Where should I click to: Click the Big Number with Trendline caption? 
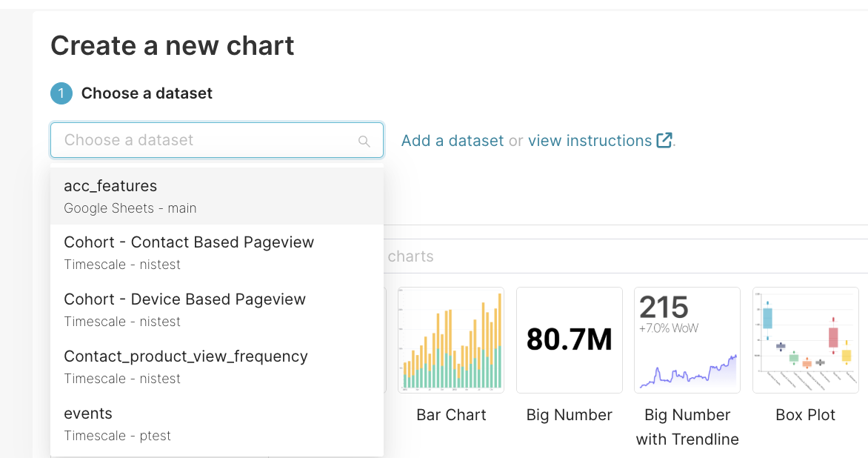(687, 427)
